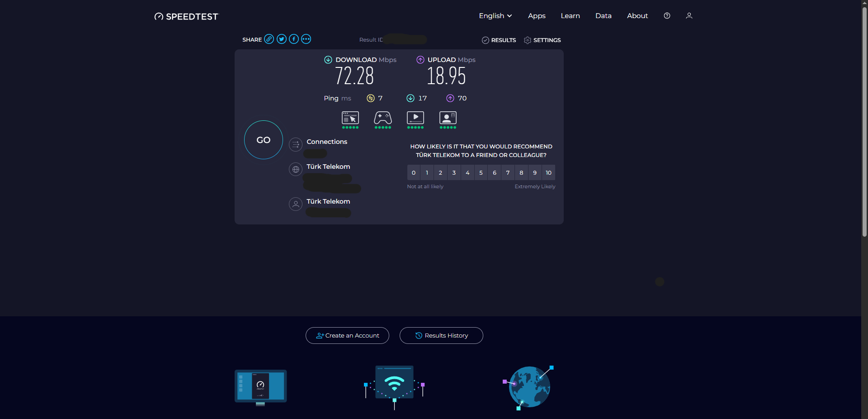Click Create an Account
This screenshot has width=868, height=419.
click(x=347, y=335)
